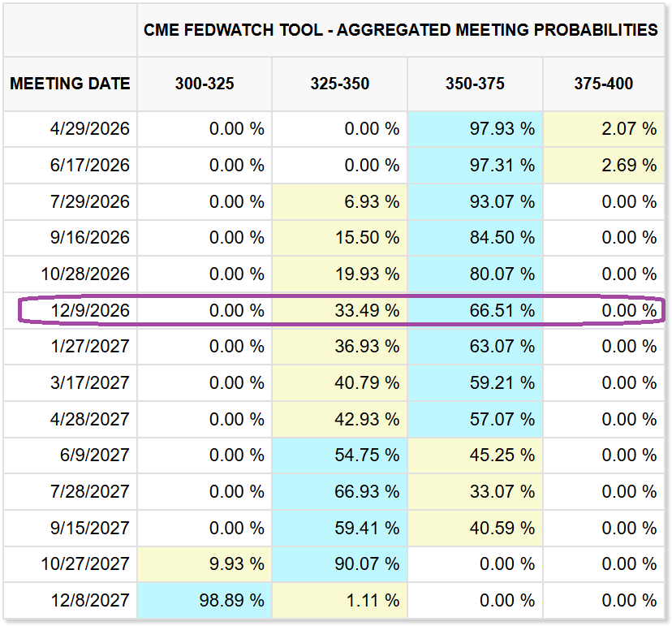Click the 2.07 % probability cell

tap(631, 129)
